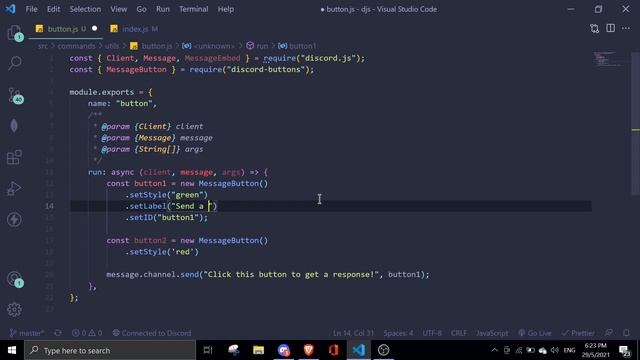Click the VS Code logo in title bar
The height and width of the screenshot is (360, 640).
pyautogui.click(x=10, y=9)
